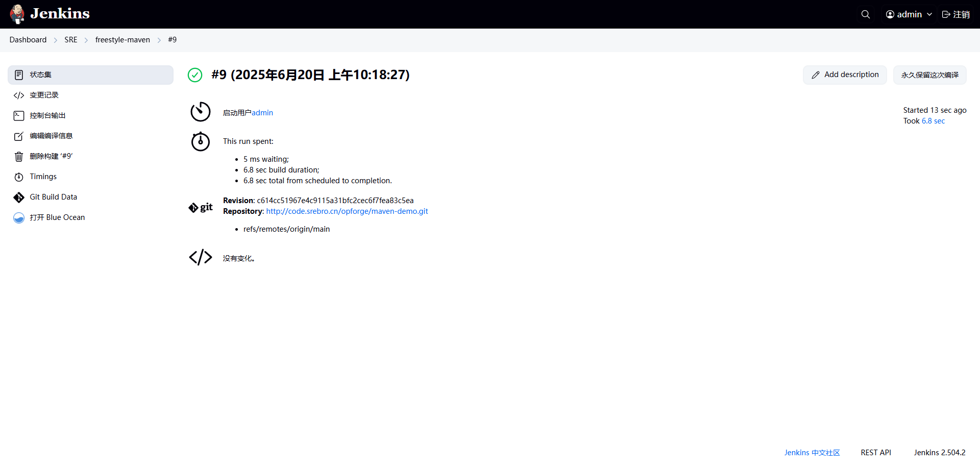This screenshot has height=469, width=980.
Task: Open the maven-demo.git repository link
Action: pyautogui.click(x=347, y=211)
